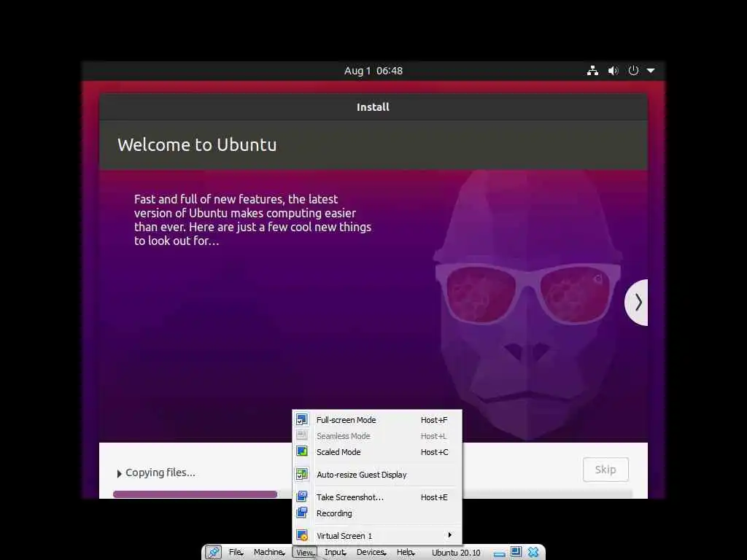This screenshot has height=560, width=747.
Task: Click the Seamless Mode entry
Action: (x=377, y=436)
